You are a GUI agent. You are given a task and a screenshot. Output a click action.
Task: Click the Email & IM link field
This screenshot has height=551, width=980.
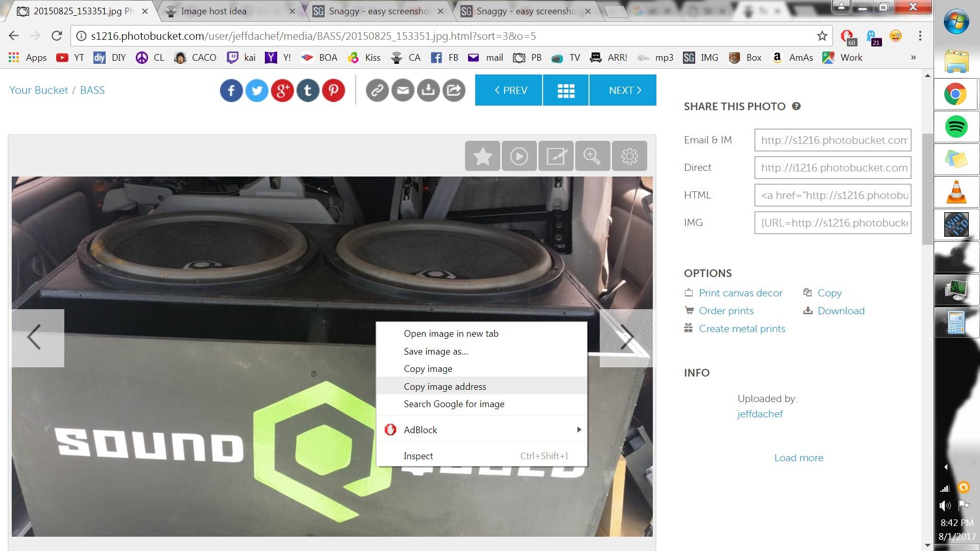(833, 140)
